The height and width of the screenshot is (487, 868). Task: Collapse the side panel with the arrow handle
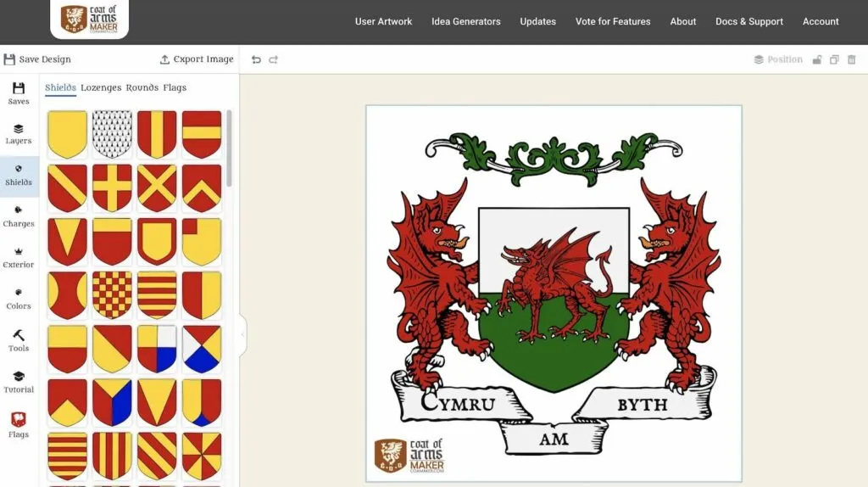(x=242, y=334)
